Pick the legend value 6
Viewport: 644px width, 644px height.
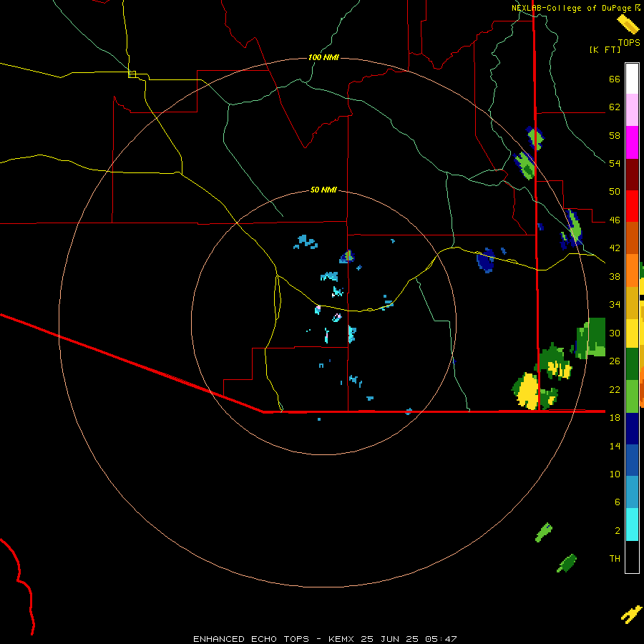tap(618, 502)
